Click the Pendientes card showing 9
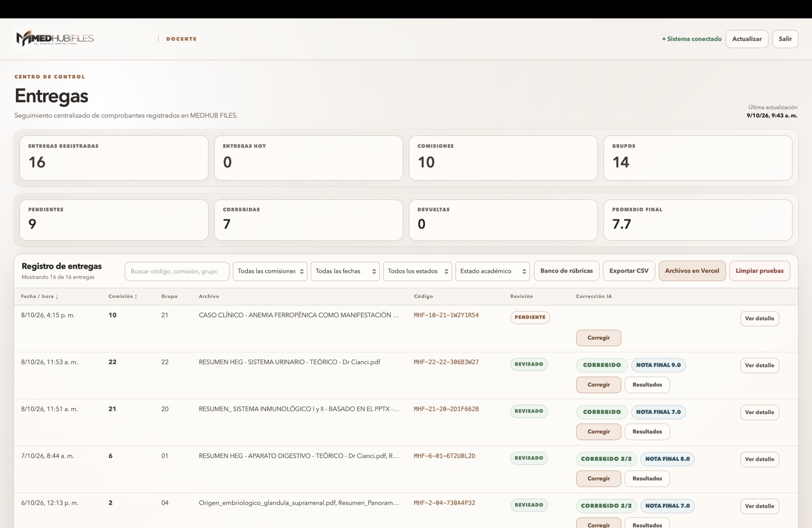The image size is (812, 528). click(114, 220)
